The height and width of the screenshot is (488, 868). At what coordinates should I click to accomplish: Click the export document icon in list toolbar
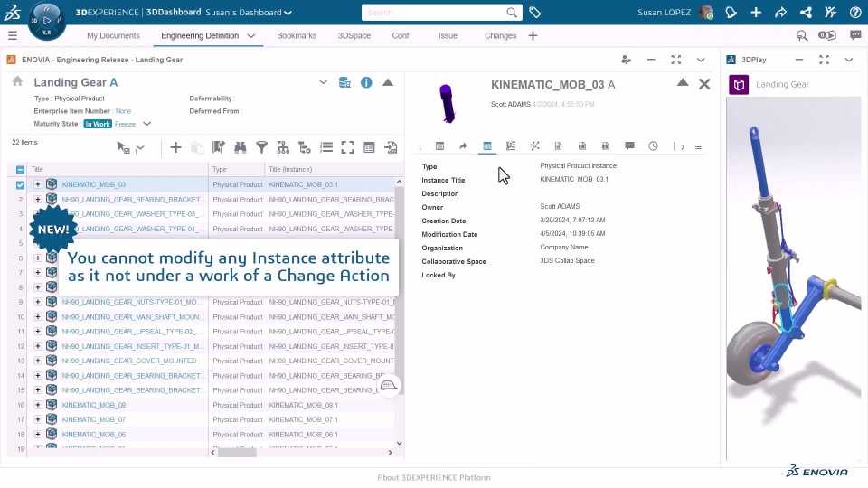coord(391,147)
